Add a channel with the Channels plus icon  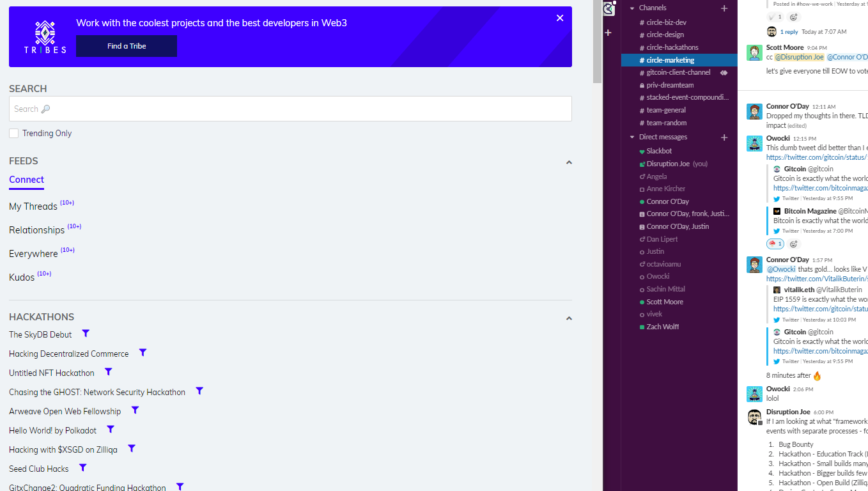click(x=724, y=8)
